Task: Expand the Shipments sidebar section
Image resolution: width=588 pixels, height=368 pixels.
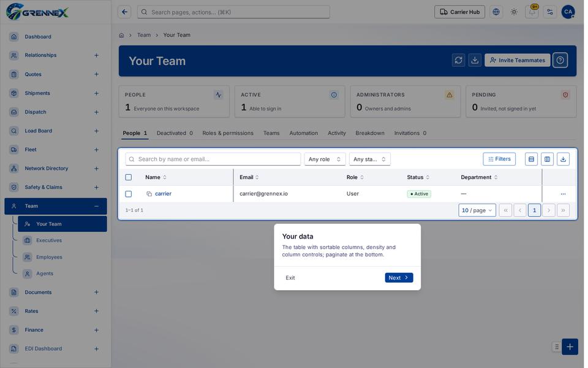Action: click(96, 93)
